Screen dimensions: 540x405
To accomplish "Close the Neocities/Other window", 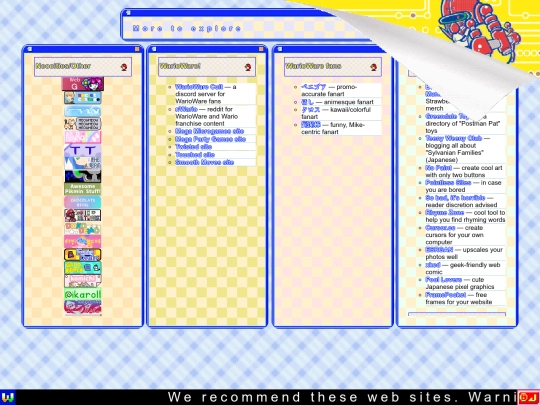I will click(x=137, y=49).
